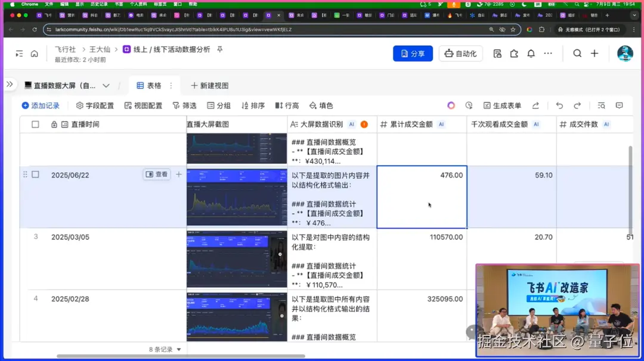644x361 pixels.
Task: Select the 表格 view tab
Action: (x=149, y=86)
